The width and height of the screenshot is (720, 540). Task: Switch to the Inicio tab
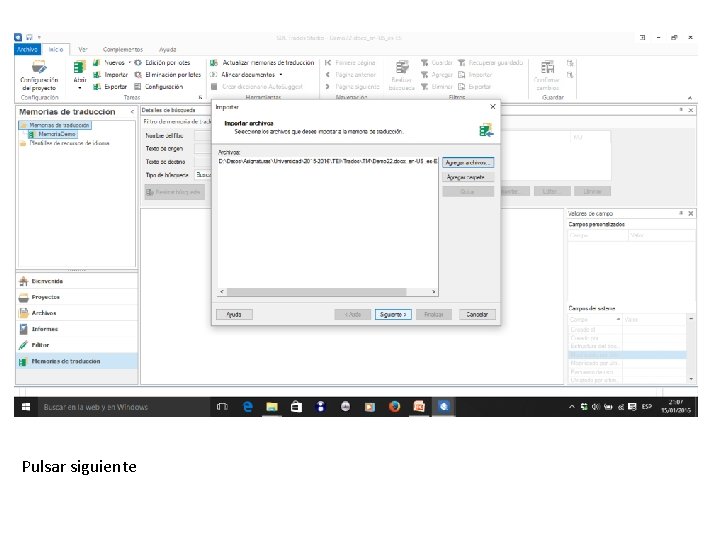[56, 49]
